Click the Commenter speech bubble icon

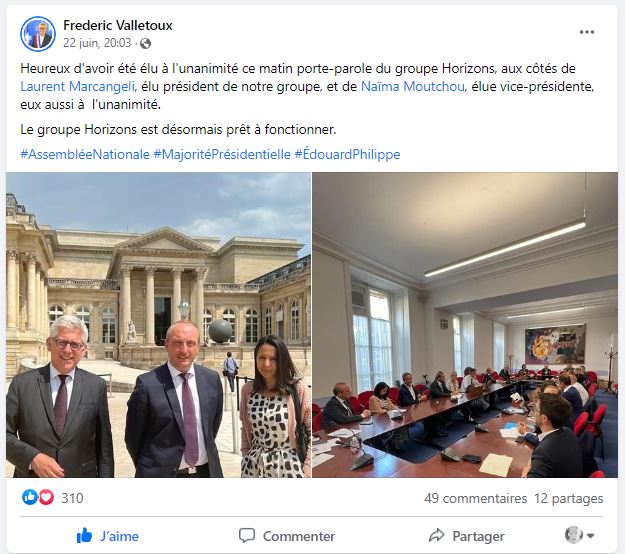[x=247, y=535]
